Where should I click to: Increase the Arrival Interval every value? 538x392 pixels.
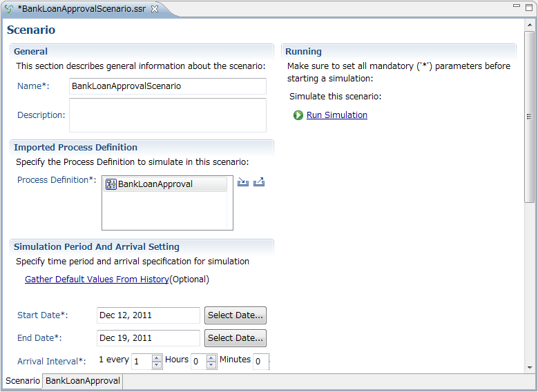(x=157, y=358)
